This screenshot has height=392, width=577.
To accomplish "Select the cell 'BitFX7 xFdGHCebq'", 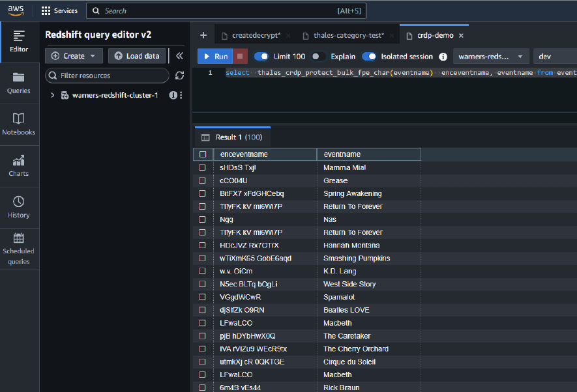I will [265, 193].
